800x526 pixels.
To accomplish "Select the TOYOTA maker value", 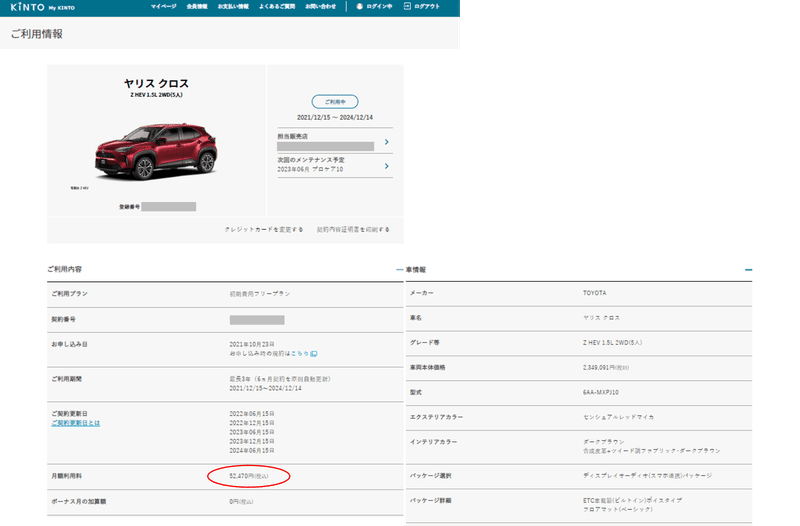I will (x=594, y=293).
